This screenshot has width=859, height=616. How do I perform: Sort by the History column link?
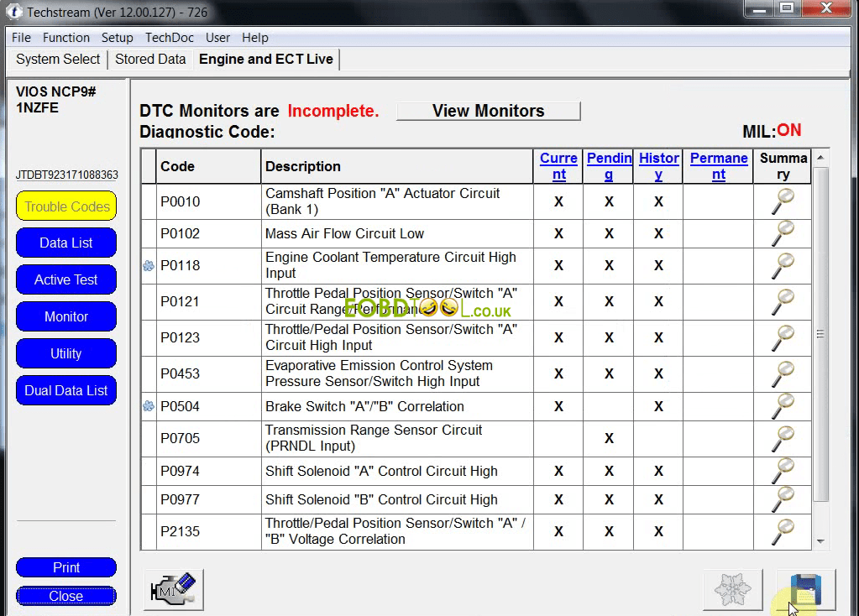[658, 166]
